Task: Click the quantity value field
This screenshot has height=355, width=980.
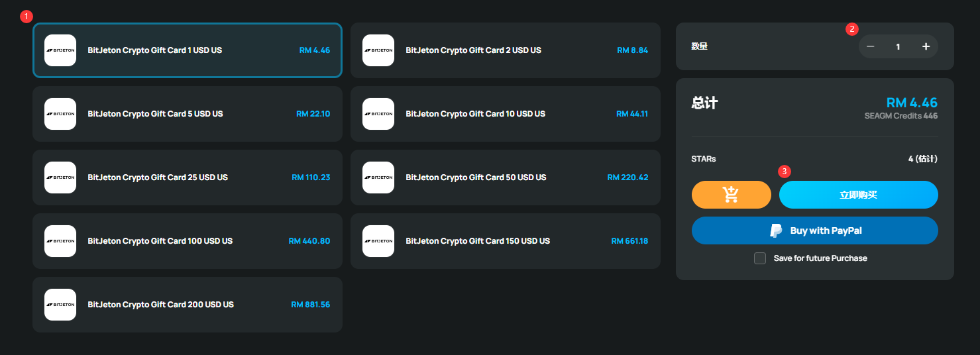Action: point(898,46)
